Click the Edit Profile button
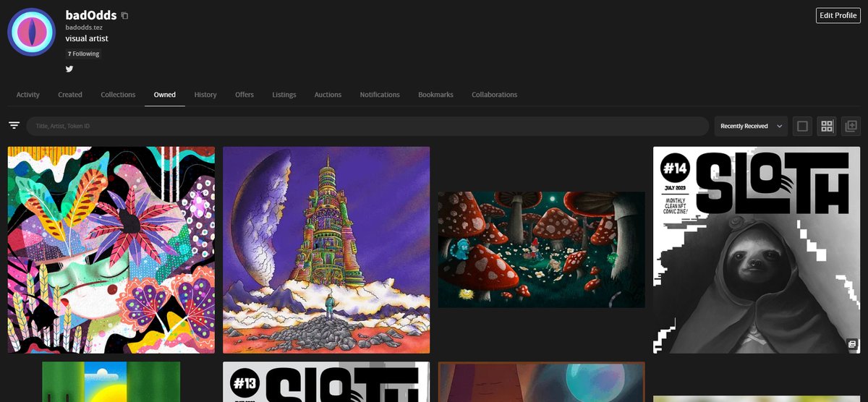This screenshot has width=868, height=402. pyautogui.click(x=838, y=15)
